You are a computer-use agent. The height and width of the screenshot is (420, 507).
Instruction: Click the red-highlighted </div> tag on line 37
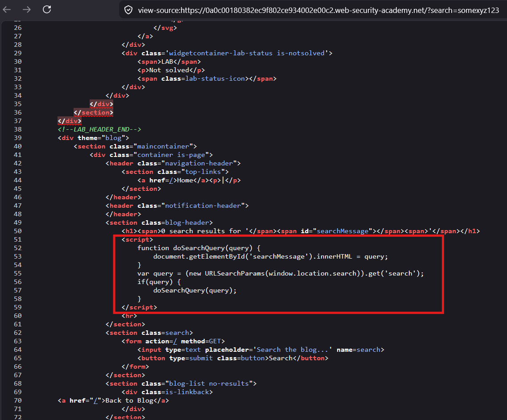[x=70, y=121]
